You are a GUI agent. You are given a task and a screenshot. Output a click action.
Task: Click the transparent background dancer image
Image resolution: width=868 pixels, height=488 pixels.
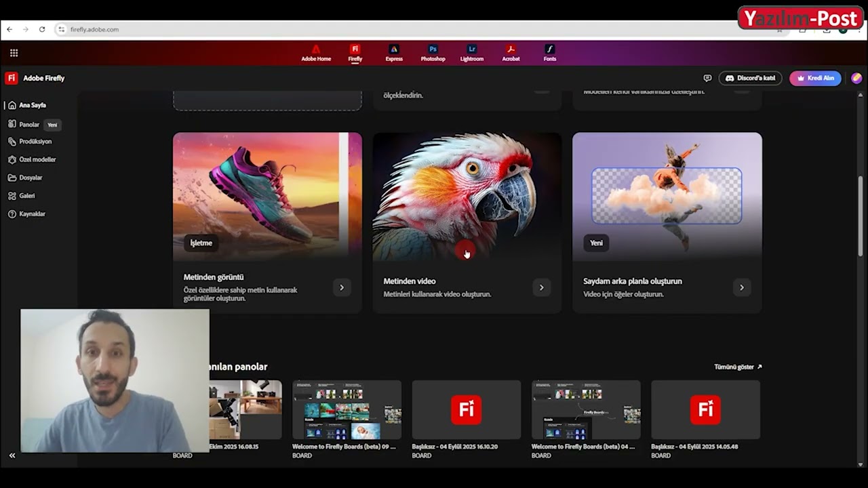click(667, 197)
